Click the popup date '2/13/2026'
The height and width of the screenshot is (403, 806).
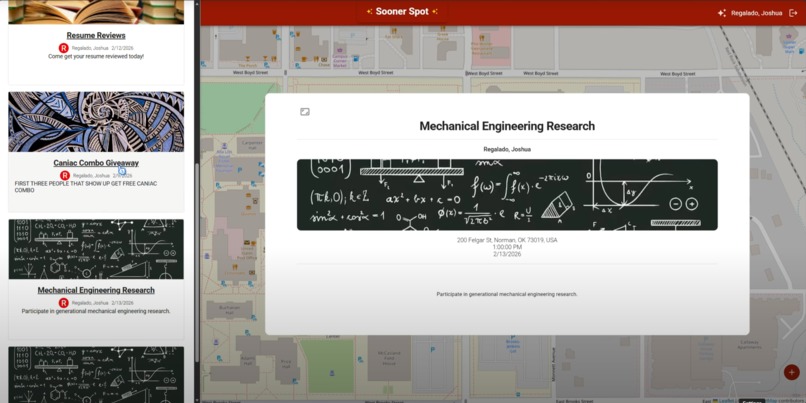507,254
